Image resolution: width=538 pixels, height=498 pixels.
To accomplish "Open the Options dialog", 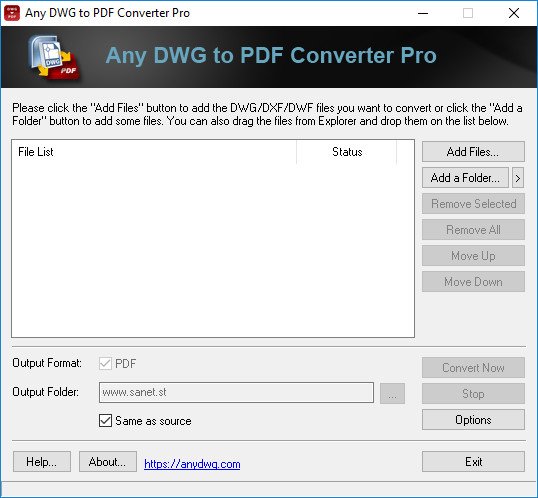I will pyautogui.click(x=473, y=420).
